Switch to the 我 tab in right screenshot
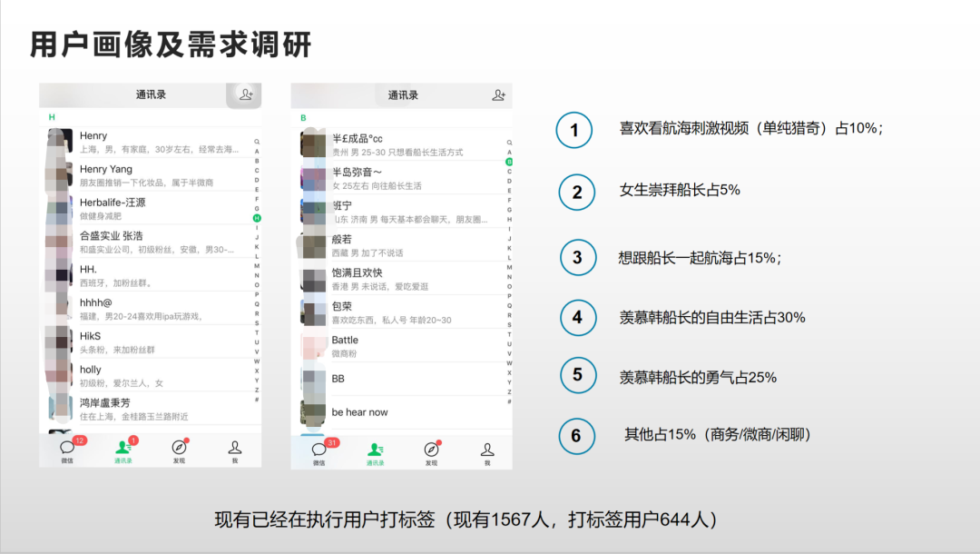This screenshot has height=554, width=980. (487, 448)
